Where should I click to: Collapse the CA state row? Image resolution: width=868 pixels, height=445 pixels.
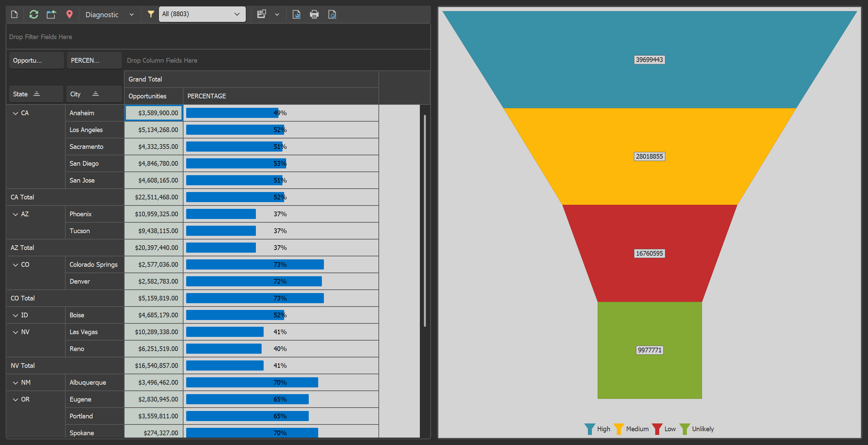click(x=15, y=113)
